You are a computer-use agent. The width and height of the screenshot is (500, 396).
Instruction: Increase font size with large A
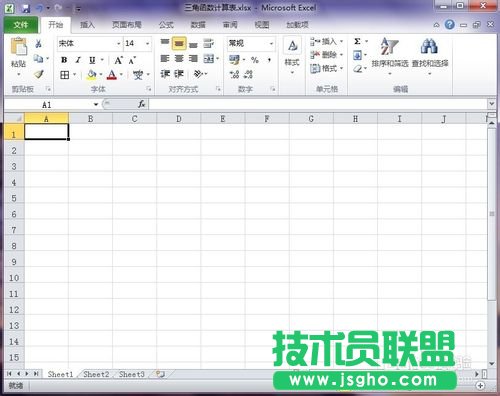coord(118,60)
